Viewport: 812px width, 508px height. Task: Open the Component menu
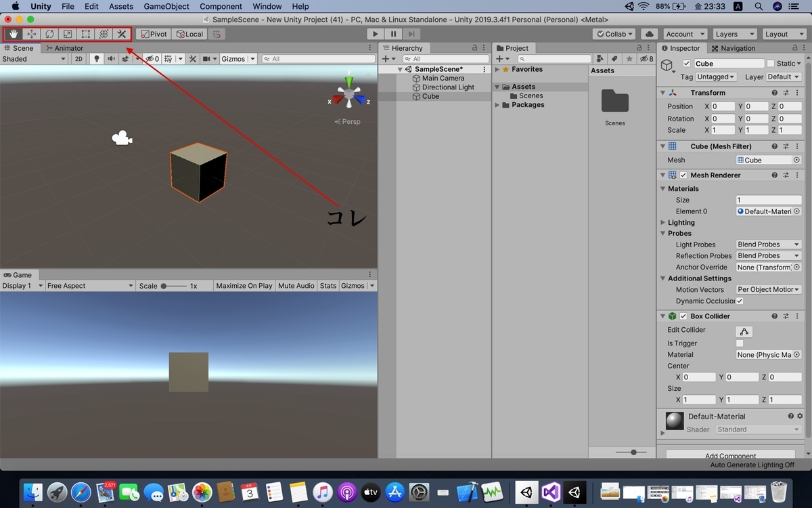click(221, 6)
